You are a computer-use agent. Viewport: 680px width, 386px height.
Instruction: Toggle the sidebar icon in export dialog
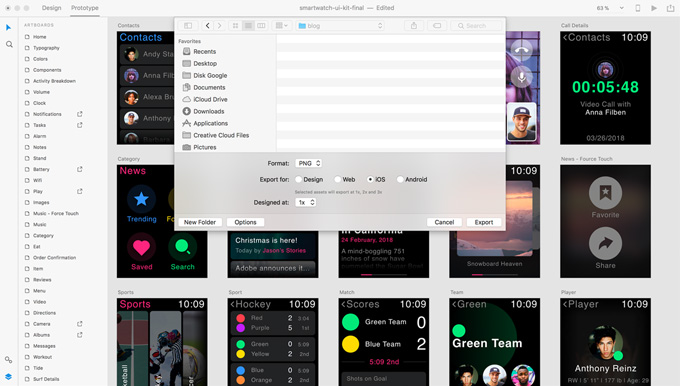188,26
